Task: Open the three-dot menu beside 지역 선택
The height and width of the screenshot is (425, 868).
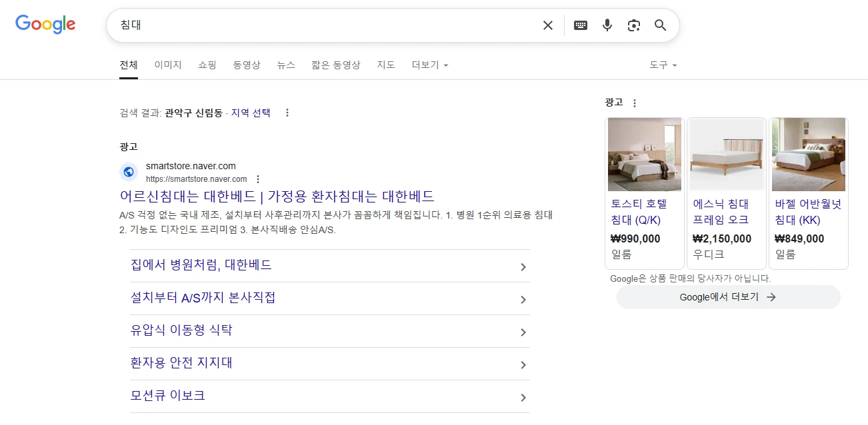Action: pyautogui.click(x=287, y=113)
